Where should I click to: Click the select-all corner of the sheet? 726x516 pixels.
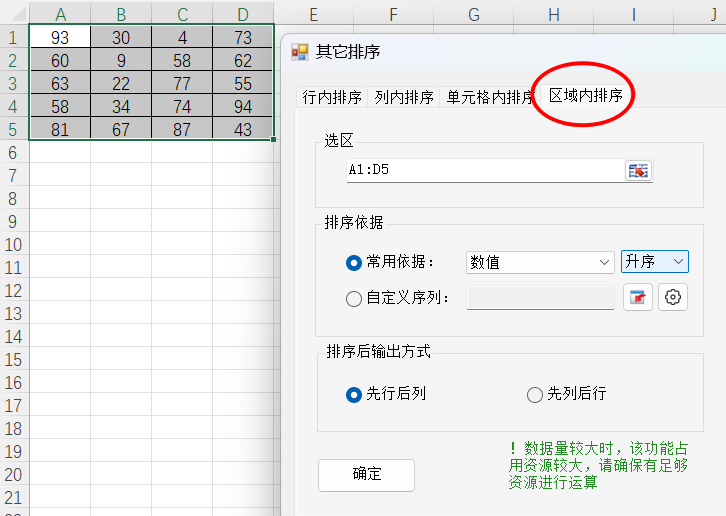(14, 14)
